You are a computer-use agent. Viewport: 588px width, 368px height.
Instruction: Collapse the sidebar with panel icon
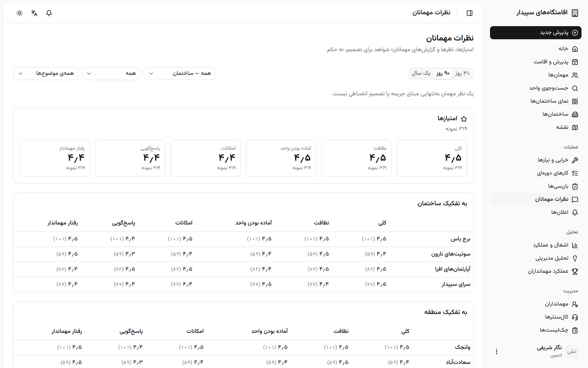pos(470,13)
